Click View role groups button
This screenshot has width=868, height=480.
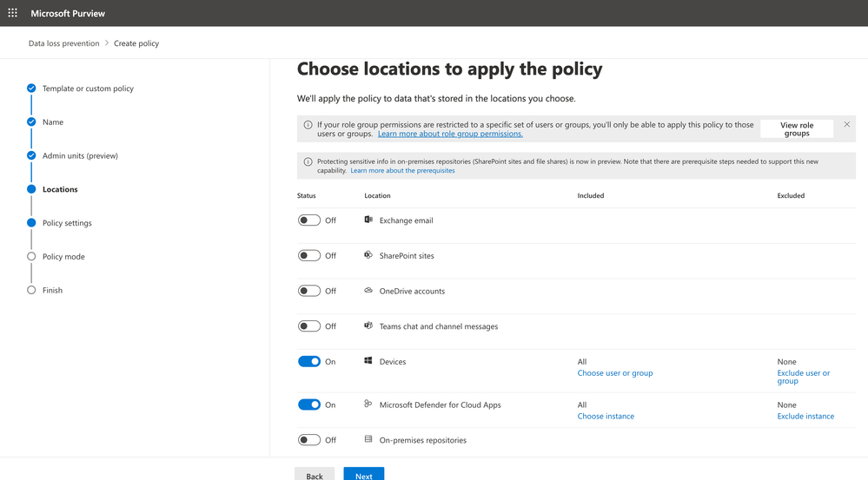[x=797, y=128]
